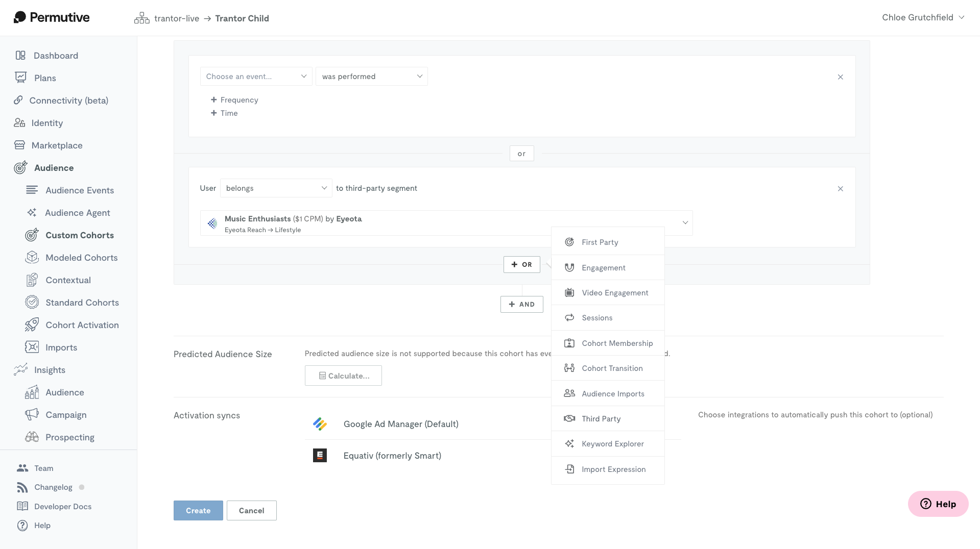Viewport: 980px width, 549px height.
Task: Select Video Engagement from the popup menu
Action: coord(614,292)
